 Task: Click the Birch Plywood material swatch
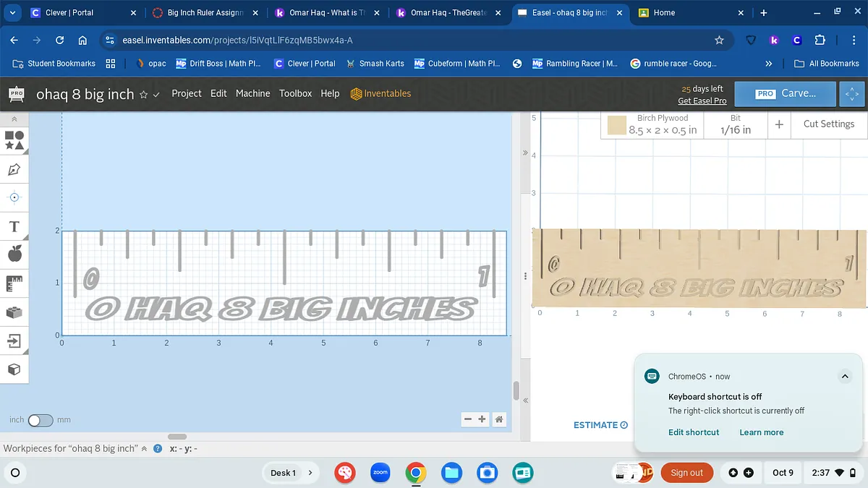pos(616,126)
